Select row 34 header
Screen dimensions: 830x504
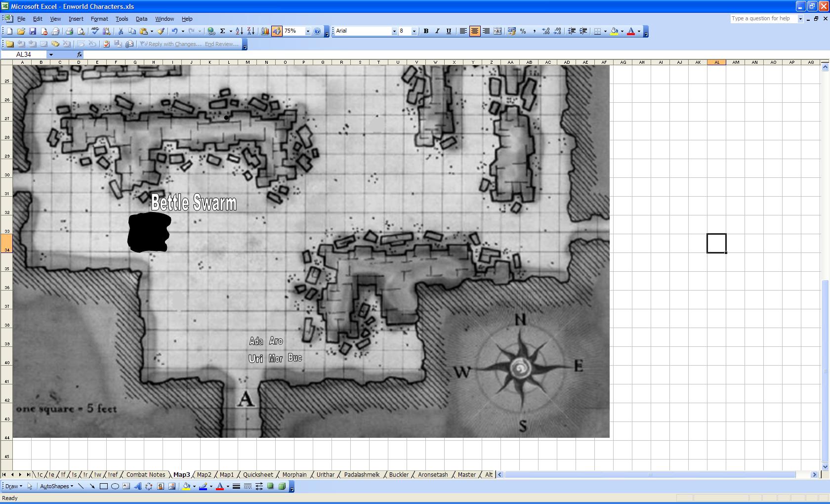6,243
